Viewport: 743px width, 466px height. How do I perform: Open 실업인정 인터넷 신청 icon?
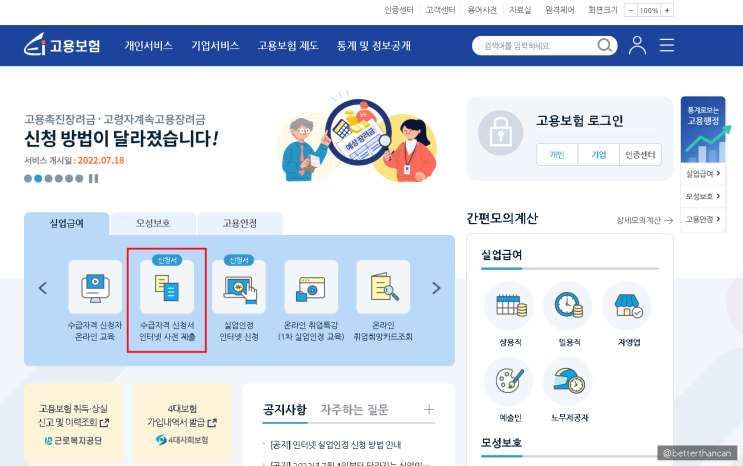pos(239,287)
